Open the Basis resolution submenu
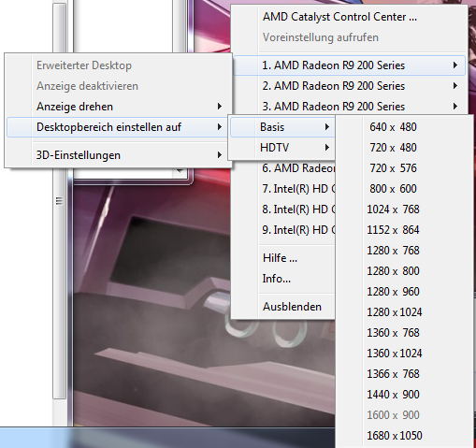476x448 pixels. pos(282,127)
